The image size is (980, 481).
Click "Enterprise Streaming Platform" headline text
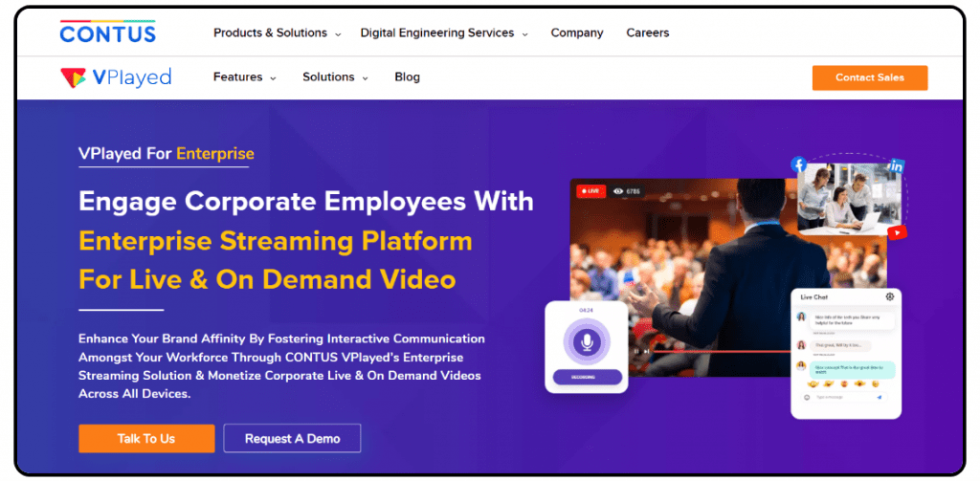tap(276, 241)
